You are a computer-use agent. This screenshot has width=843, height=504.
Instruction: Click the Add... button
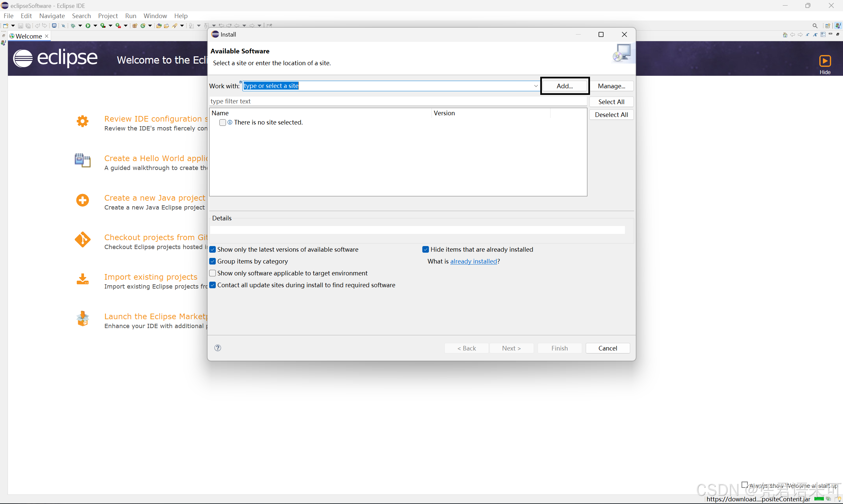(x=565, y=86)
